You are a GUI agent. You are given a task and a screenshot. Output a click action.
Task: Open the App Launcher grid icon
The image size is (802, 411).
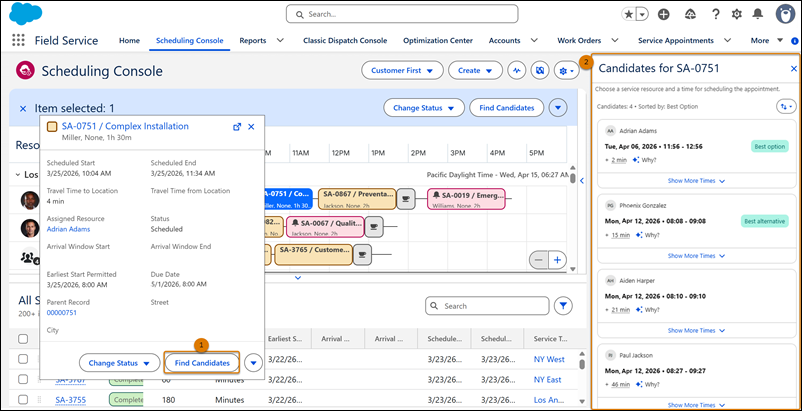point(18,40)
